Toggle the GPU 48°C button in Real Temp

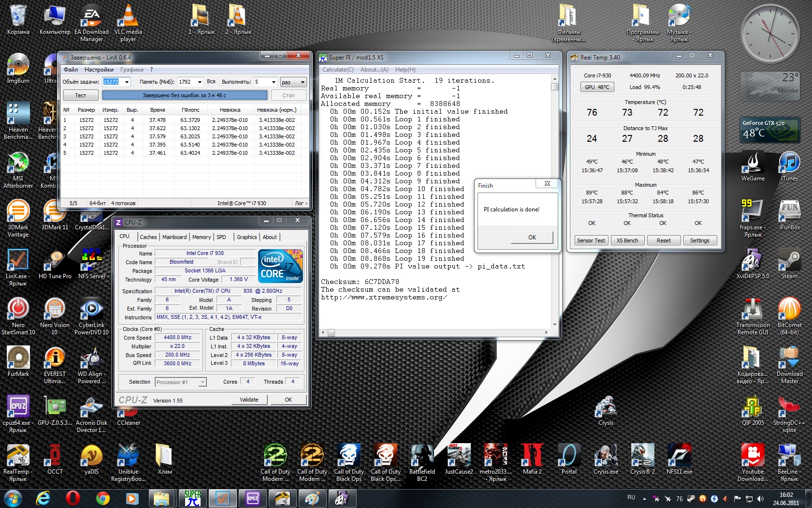pos(597,87)
